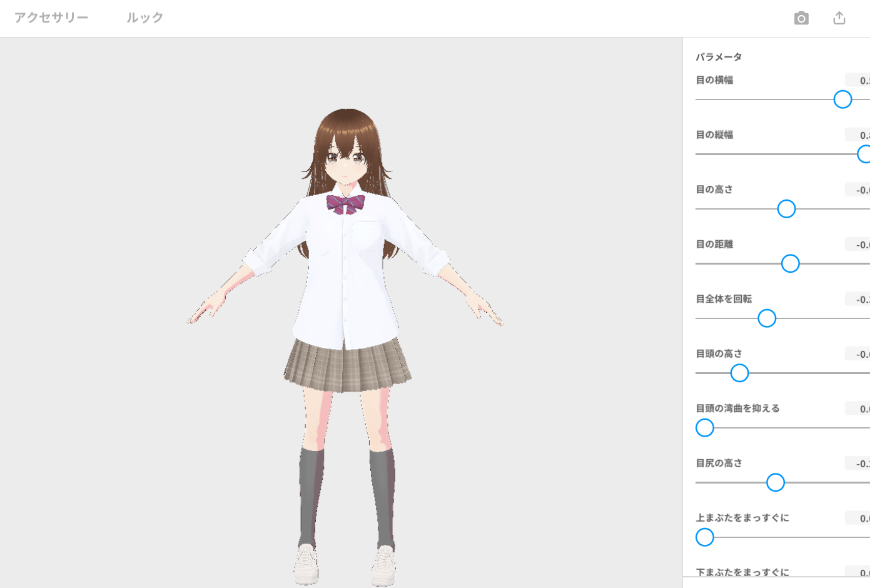The width and height of the screenshot is (870, 588).
Task: Click the 目の高さ slider handle
Action: tap(786, 209)
